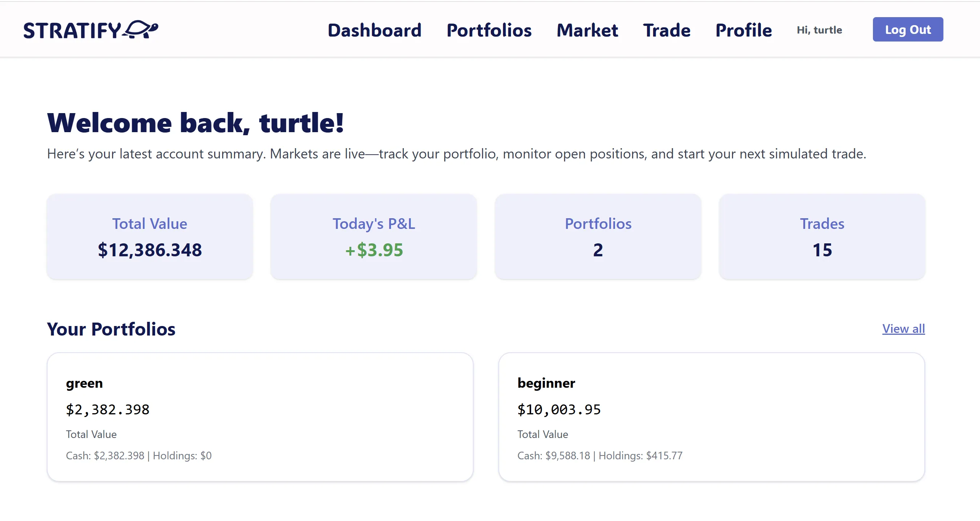The image size is (980, 521).
Task: Click the Stratify turtle logo icon
Action: tap(142, 29)
